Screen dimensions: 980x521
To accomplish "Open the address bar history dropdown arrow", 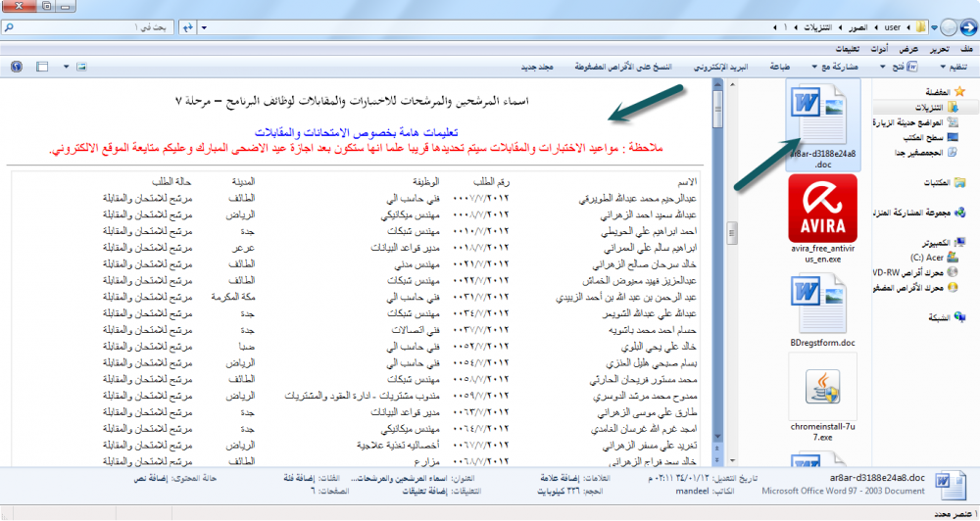I will coord(203,29).
